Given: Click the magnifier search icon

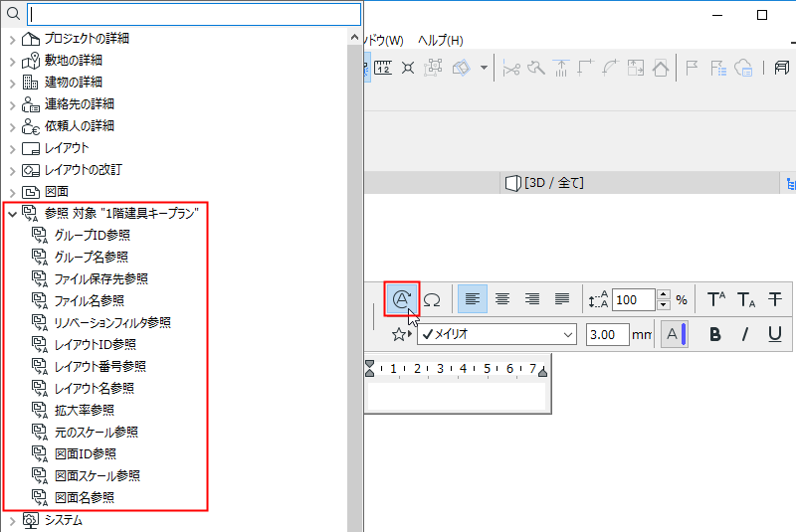Looking at the screenshot, I should [x=13, y=14].
